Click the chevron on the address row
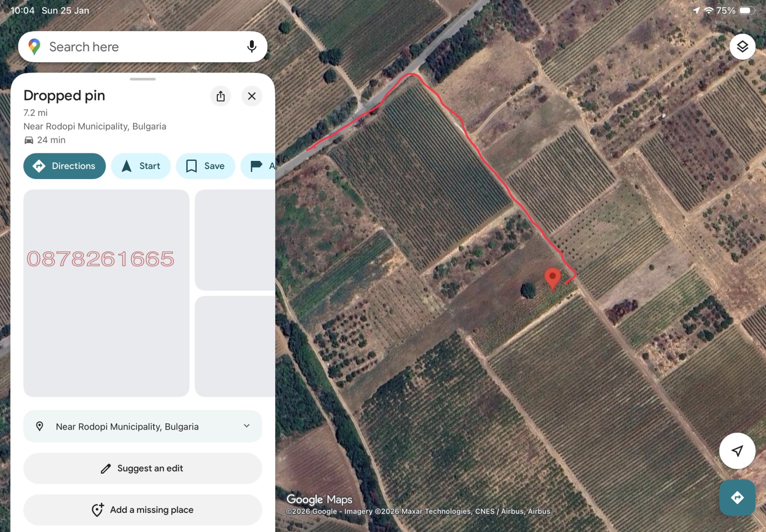The image size is (766, 532). [247, 426]
